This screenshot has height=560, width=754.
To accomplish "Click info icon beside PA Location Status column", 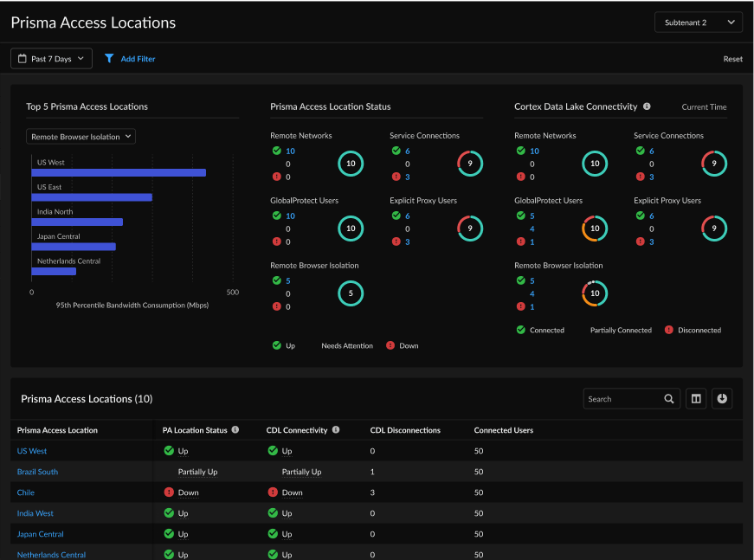I will [x=235, y=430].
